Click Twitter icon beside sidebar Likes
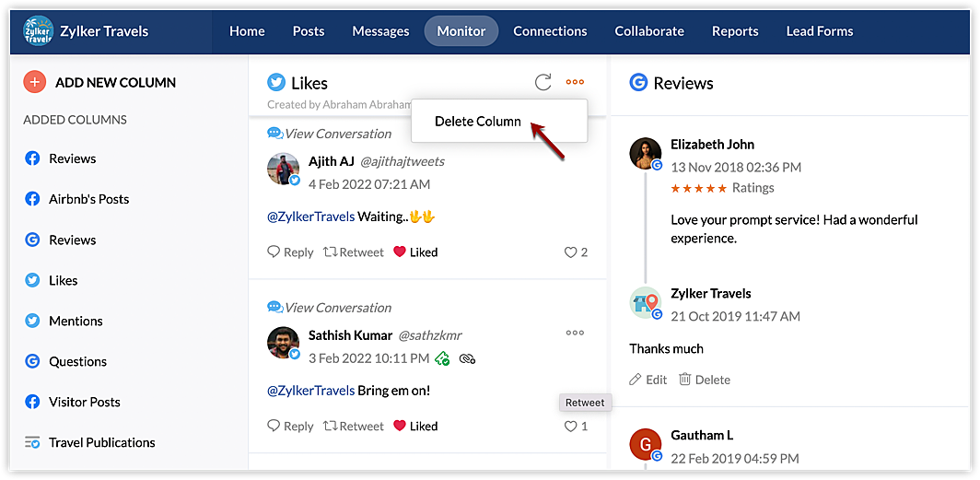 point(32,280)
